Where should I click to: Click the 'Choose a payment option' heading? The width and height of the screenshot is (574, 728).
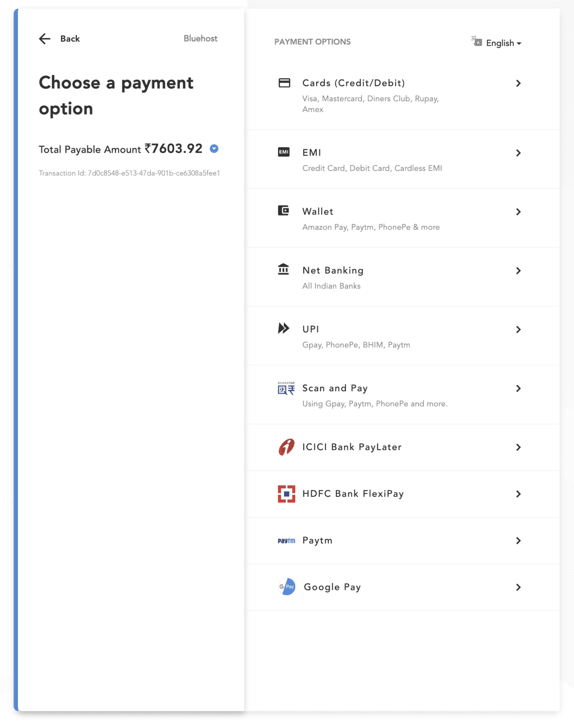pos(116,95)
